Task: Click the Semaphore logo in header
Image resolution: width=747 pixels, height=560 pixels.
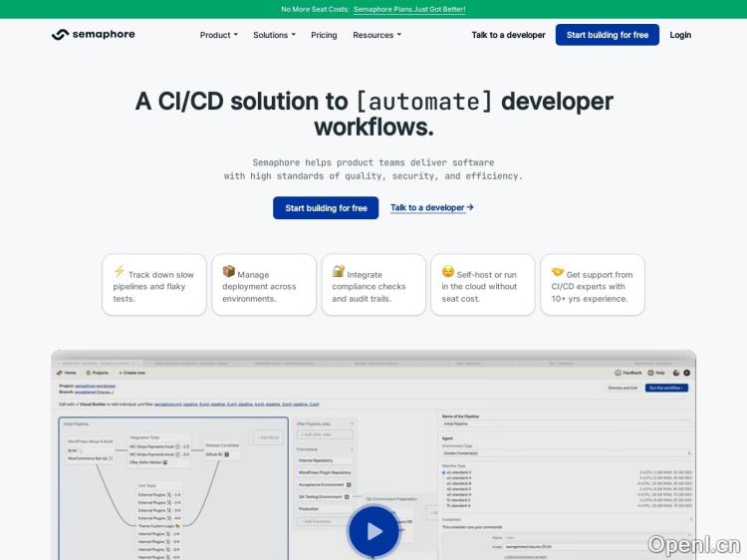Action: click(x=93, y=35)
